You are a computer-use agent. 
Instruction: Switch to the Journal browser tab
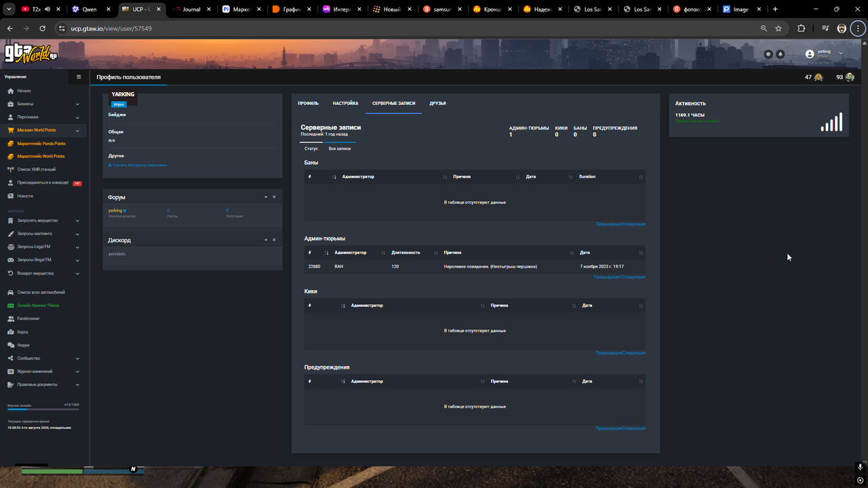click(192, 9)
